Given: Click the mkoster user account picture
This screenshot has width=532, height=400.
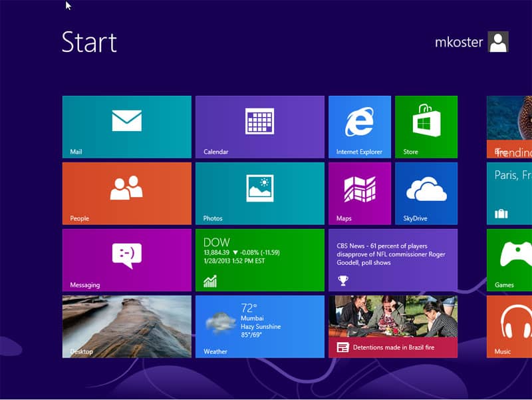Looking at the screenshot, I should coord(498,42).
